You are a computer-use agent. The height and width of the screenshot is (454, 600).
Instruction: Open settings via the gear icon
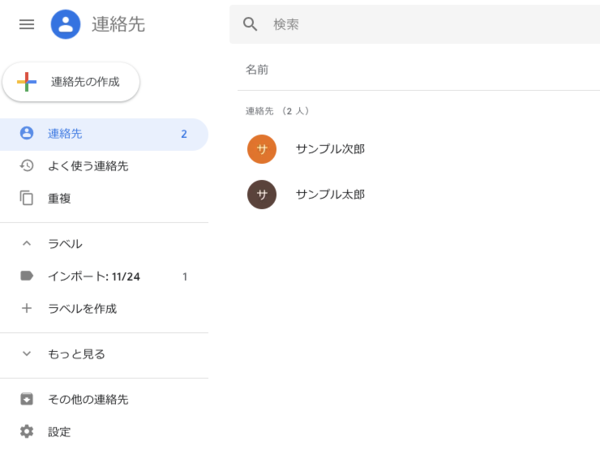[x=27, y=432]
